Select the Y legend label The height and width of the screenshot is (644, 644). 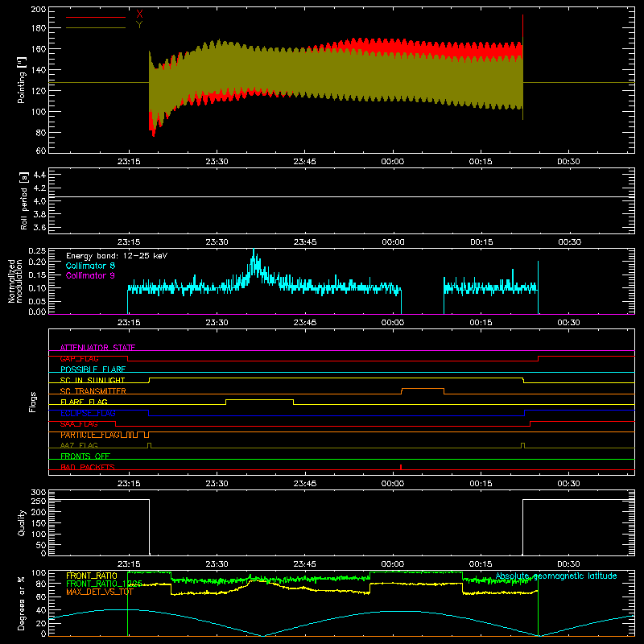click(x=139, y=25)
